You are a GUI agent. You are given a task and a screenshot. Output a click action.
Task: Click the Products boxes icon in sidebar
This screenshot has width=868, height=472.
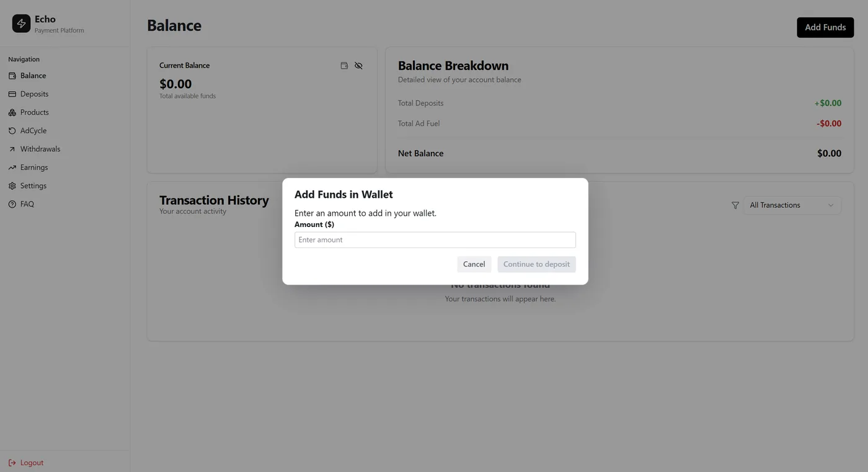pyautogui.click(x=12, y=112)
